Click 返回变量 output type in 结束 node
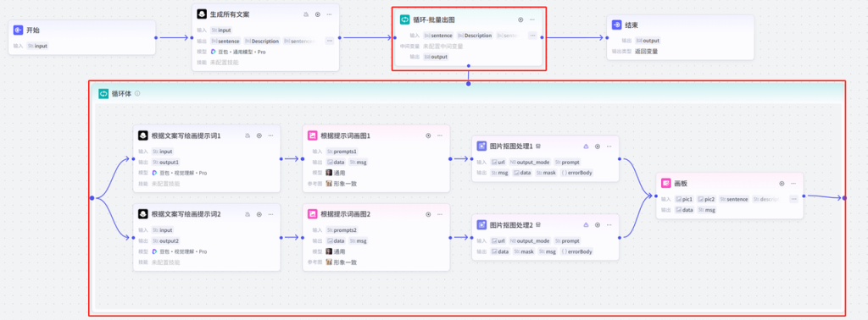The image size is (868, 320). point(646,52)
